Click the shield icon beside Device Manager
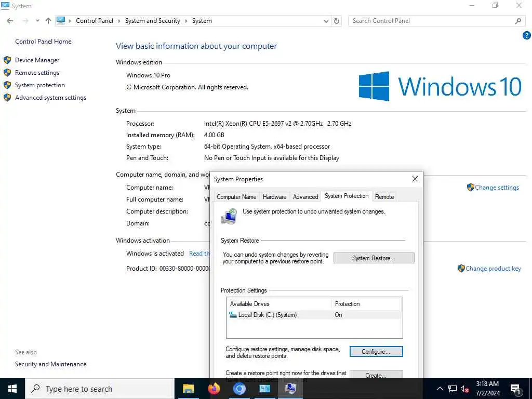The image size is (532, 399). (x=7, y=60)
